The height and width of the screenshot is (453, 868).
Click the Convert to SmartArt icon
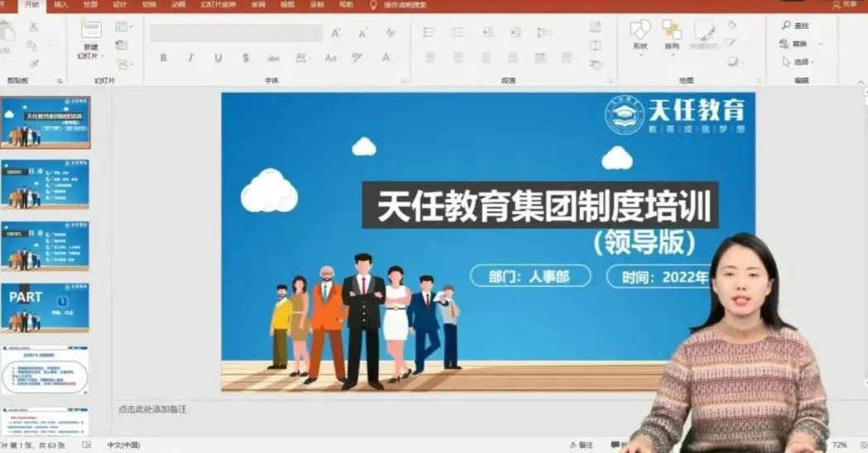point(596,64)
